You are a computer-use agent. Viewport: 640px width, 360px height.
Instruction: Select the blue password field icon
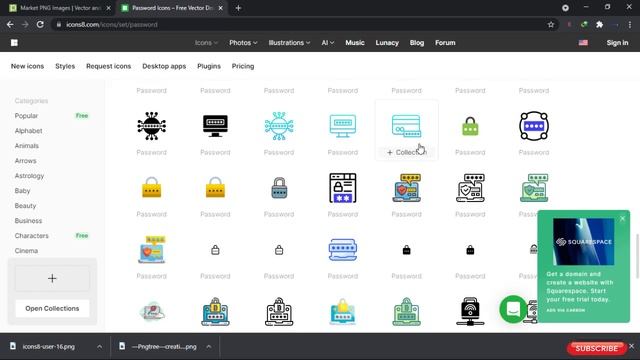342,250
